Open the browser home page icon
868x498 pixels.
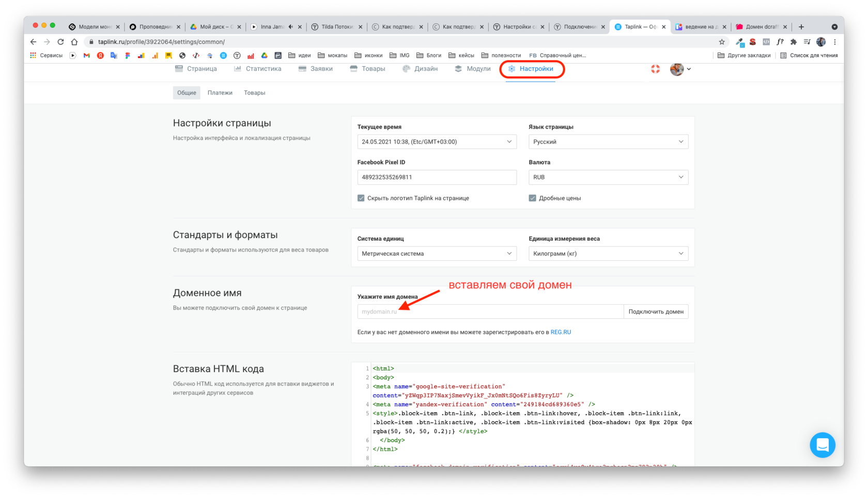74,42
